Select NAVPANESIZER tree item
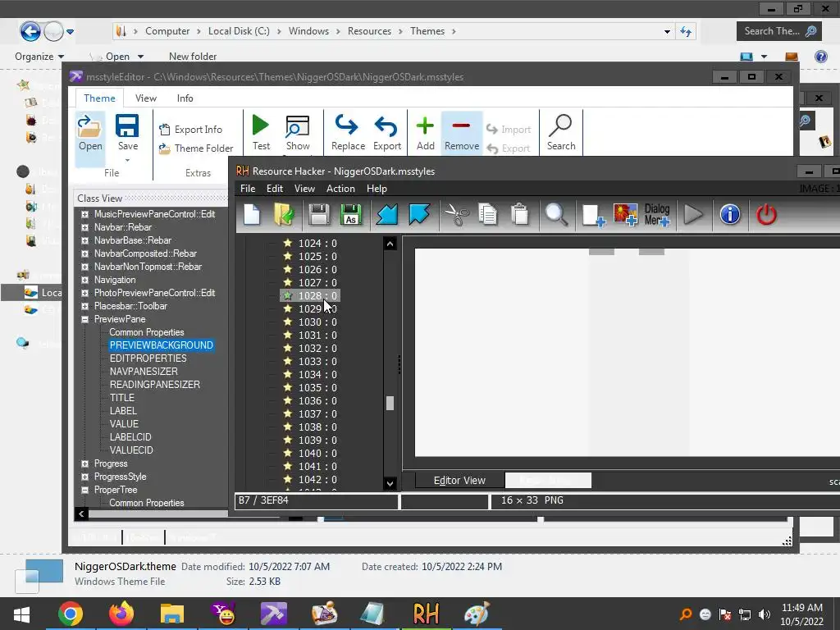 pyautogui.click(x=144, y=372)
